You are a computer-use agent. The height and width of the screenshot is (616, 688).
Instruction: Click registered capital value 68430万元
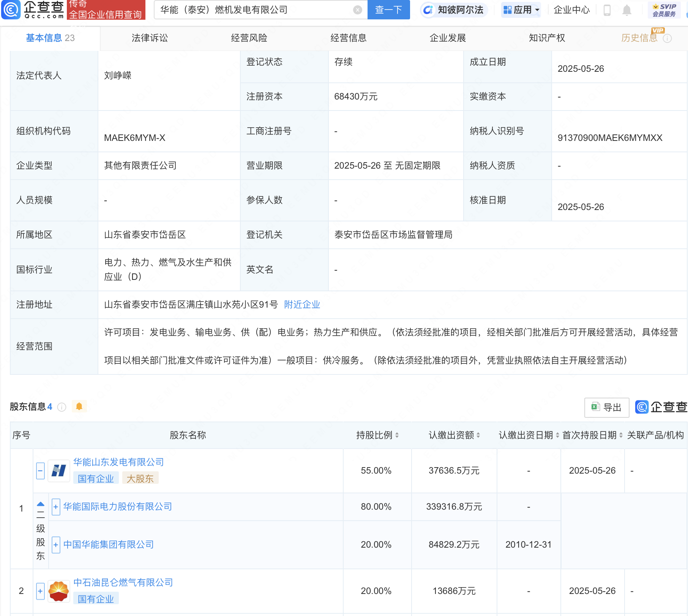click(356, 96)
